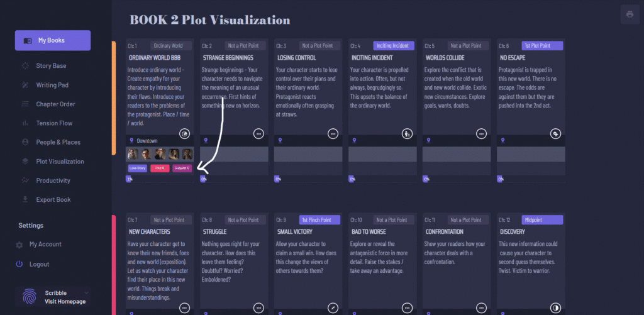Screen dimensions: 644x315
Task: Click the print icon at top right
Action: click(x=629, y=14)
